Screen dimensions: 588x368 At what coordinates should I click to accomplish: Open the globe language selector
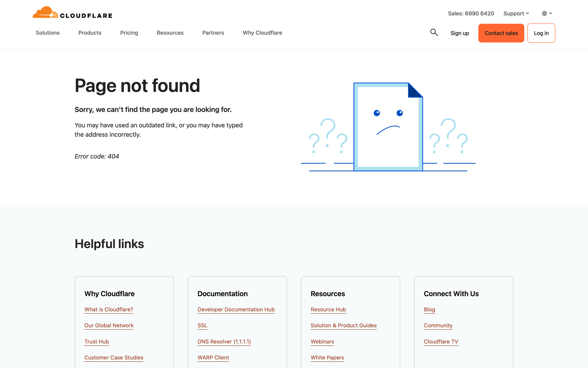pos(547,13)
